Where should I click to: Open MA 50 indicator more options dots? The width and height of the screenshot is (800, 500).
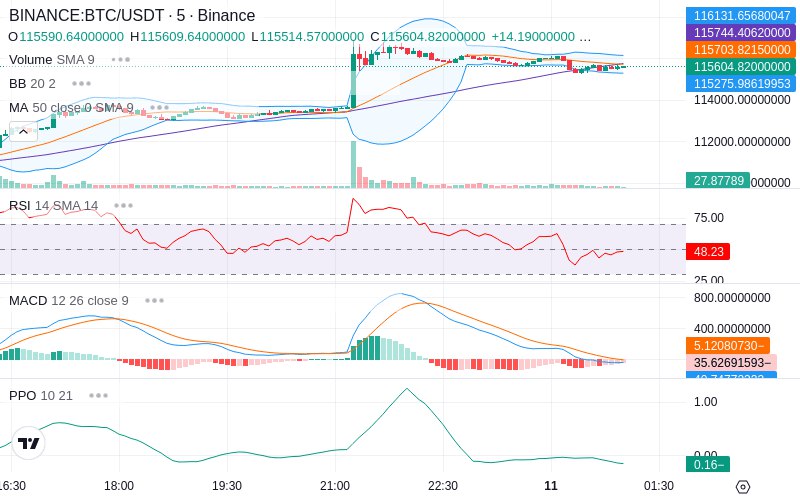click(x=159, y=108)
